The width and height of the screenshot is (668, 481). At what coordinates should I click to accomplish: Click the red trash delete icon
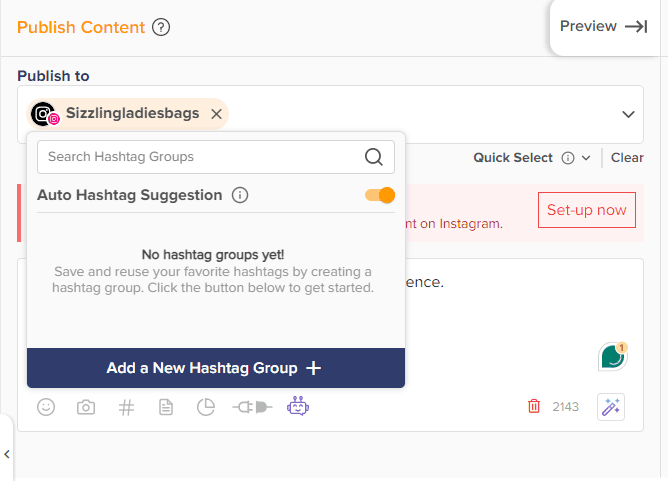click(534, 406)
